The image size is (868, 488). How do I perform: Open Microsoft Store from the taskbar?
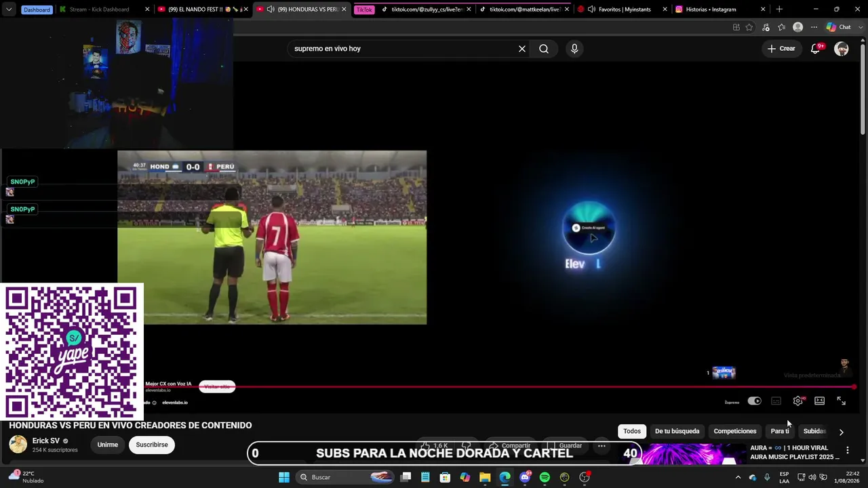coord(446,477)
